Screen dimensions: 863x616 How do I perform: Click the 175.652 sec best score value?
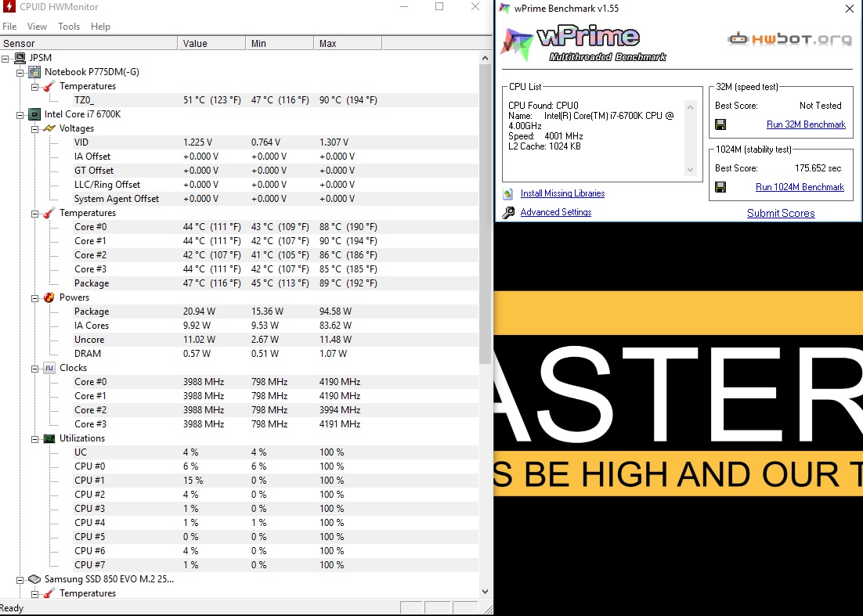coord(818,168)
